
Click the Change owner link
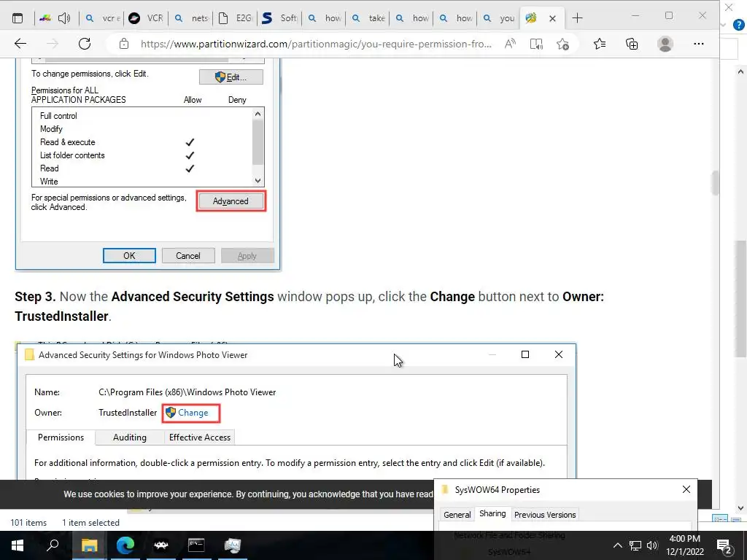click(x=191, y=413)
